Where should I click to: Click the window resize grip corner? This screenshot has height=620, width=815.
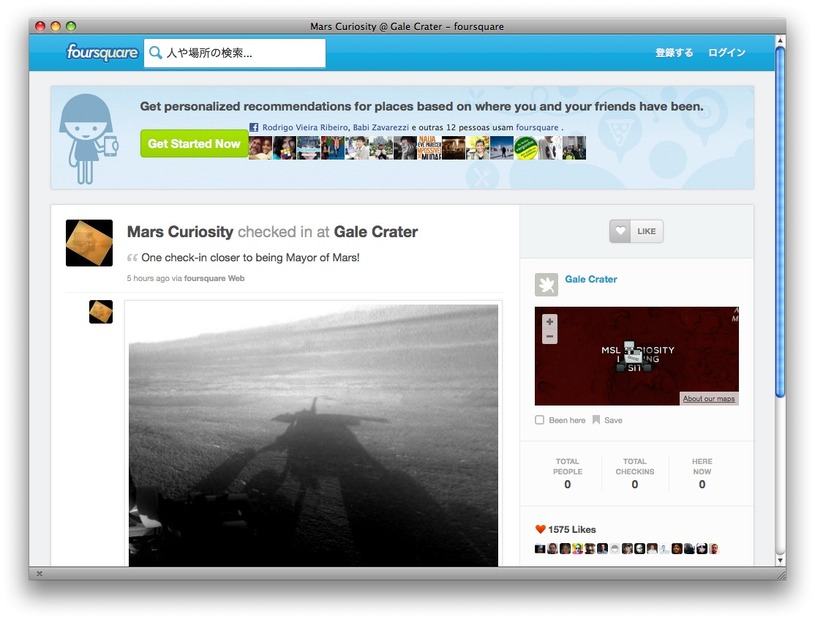point(781,574)
